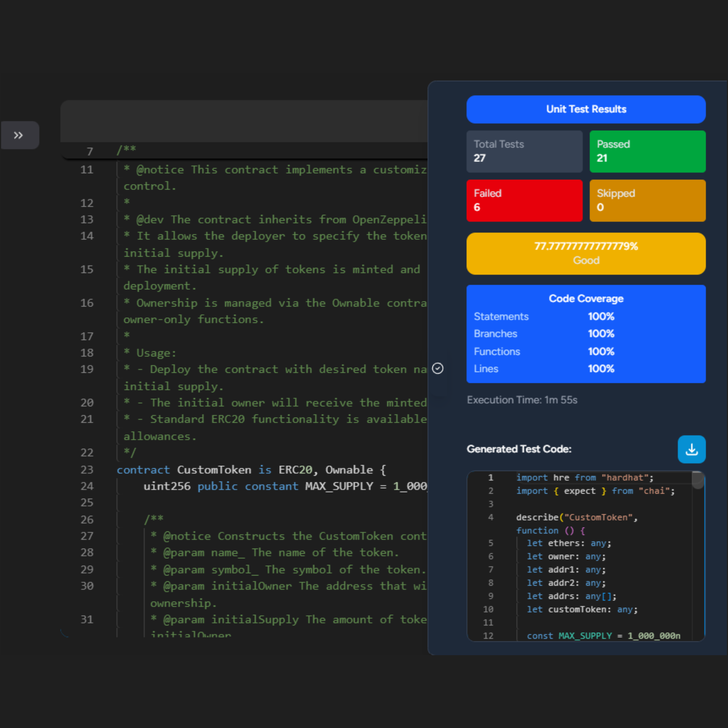Grab the generated test code scrollbar thumb
This screenshot has height=728, width=728.
(x=698, y=480)
